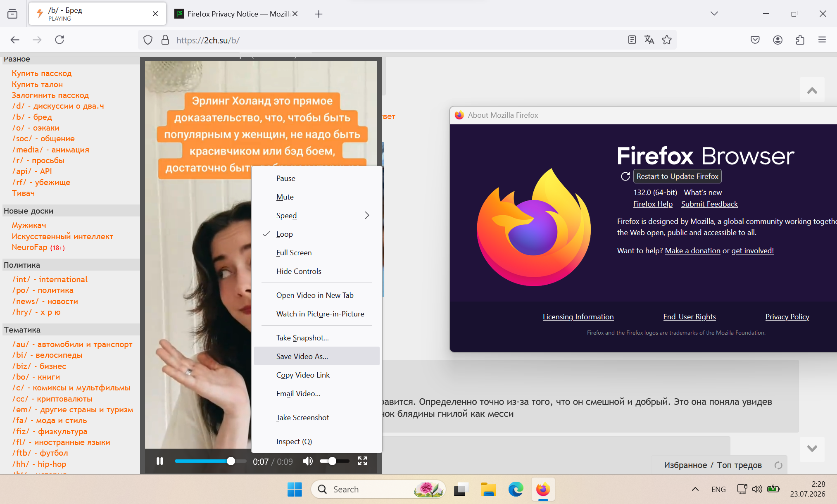The image size is (837, 504).
Task: Select Hide Controls menu entry
Action: coord(317,271)
